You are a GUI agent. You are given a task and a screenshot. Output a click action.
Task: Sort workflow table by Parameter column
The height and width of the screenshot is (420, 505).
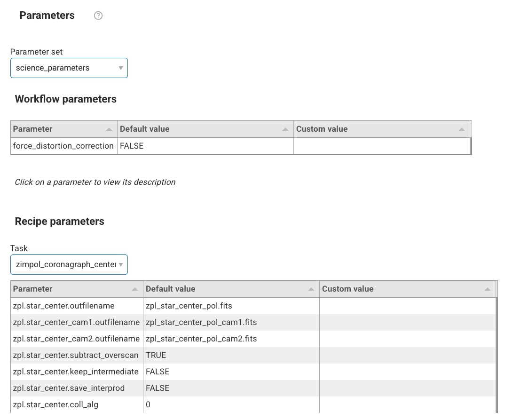coord(64,129)
